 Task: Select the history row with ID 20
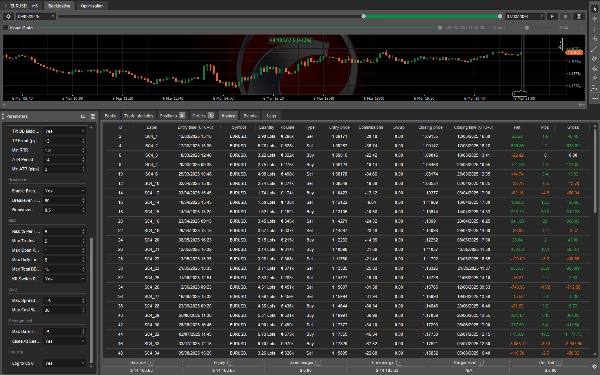[x=348, y=221]
